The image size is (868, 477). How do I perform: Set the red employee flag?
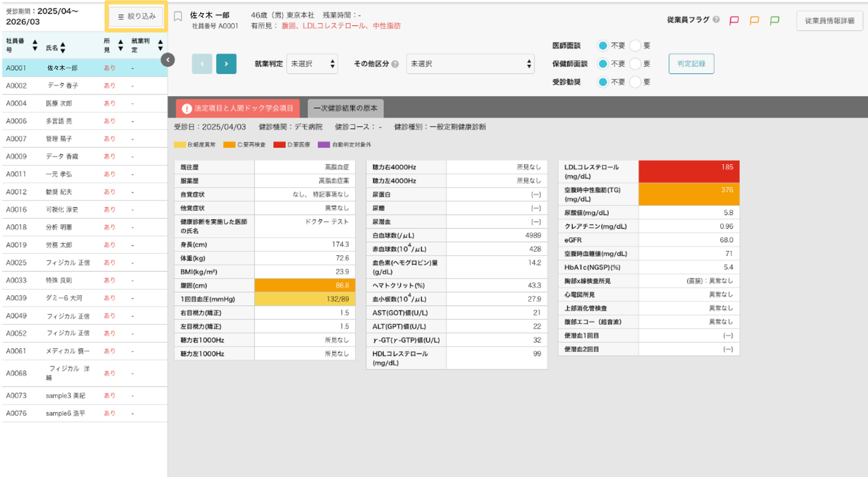(x=734, y=20)
